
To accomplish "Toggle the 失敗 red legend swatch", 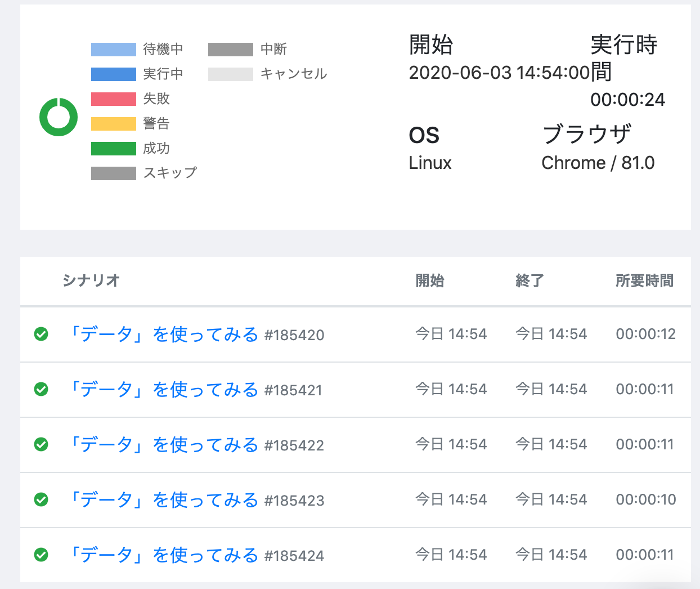I will tap(114, 99).
